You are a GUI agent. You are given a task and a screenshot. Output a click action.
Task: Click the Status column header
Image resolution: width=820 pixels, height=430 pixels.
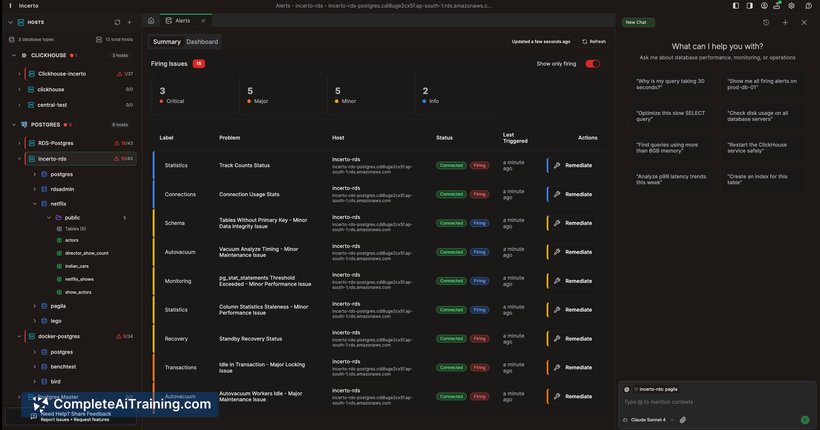[x=444, y=138]
